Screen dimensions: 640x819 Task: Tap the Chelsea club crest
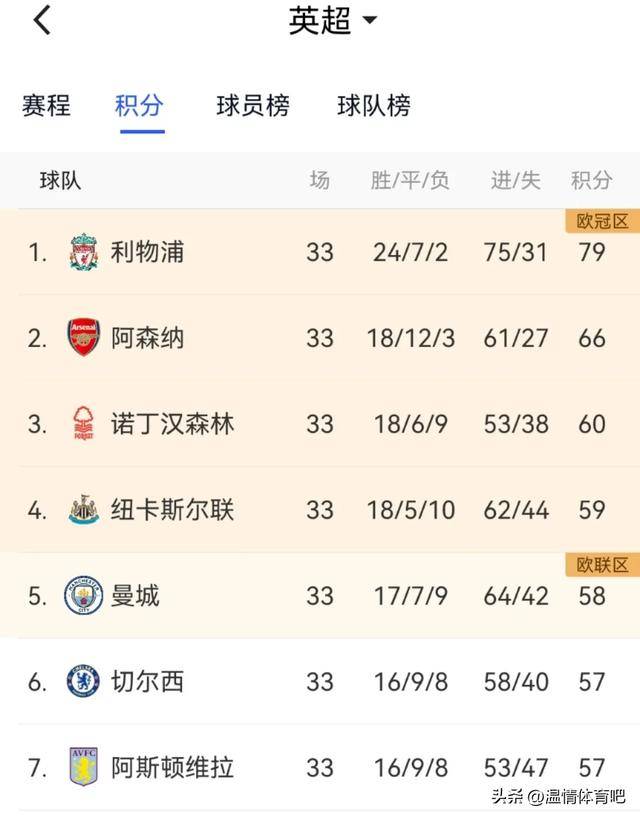[84, 682]
